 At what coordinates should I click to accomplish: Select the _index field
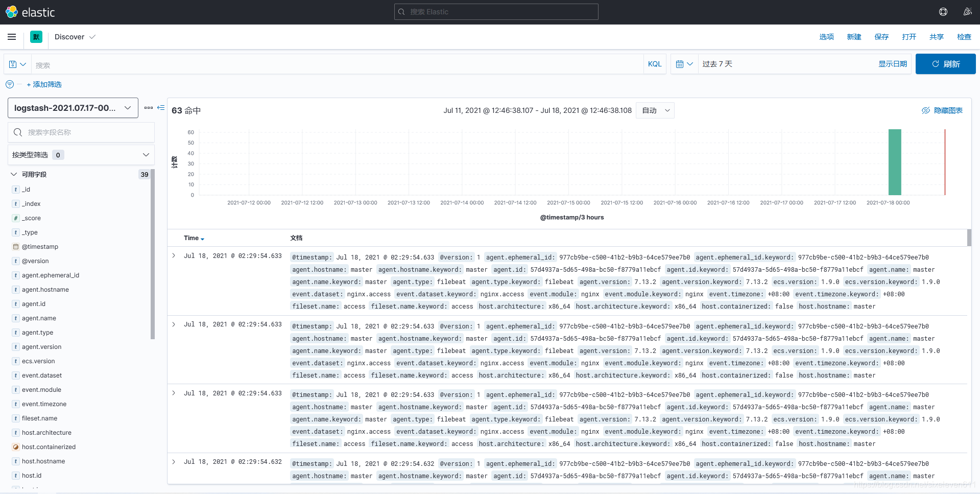tap(31, 204)
